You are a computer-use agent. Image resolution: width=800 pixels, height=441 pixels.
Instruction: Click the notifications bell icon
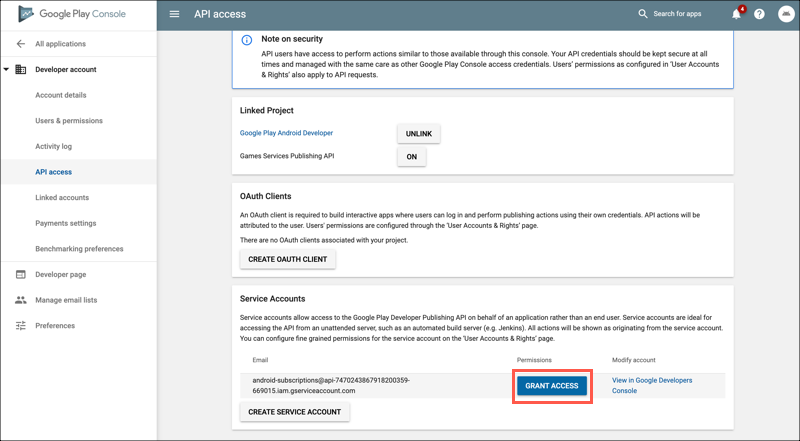tap(736, 14)
